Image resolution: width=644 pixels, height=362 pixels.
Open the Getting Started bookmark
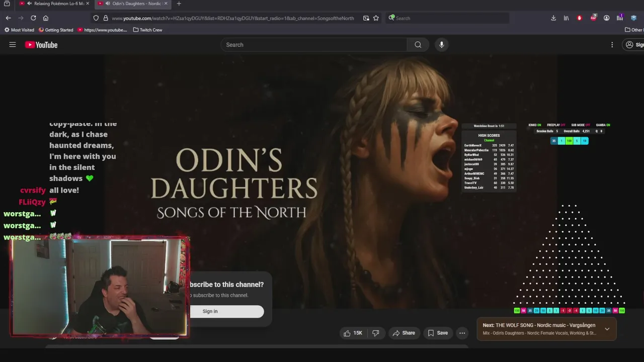pyautogui.click(x=56, y=30)
